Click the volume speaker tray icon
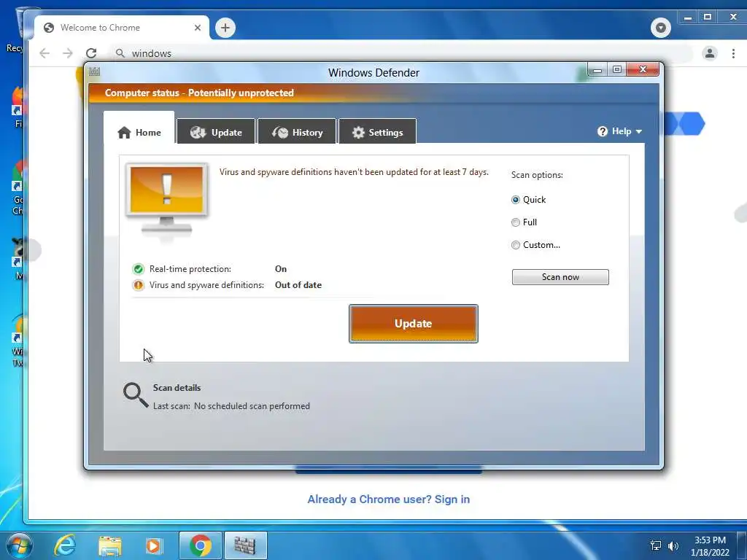Viewport: 747px width, 560px height. click(673, 546)
